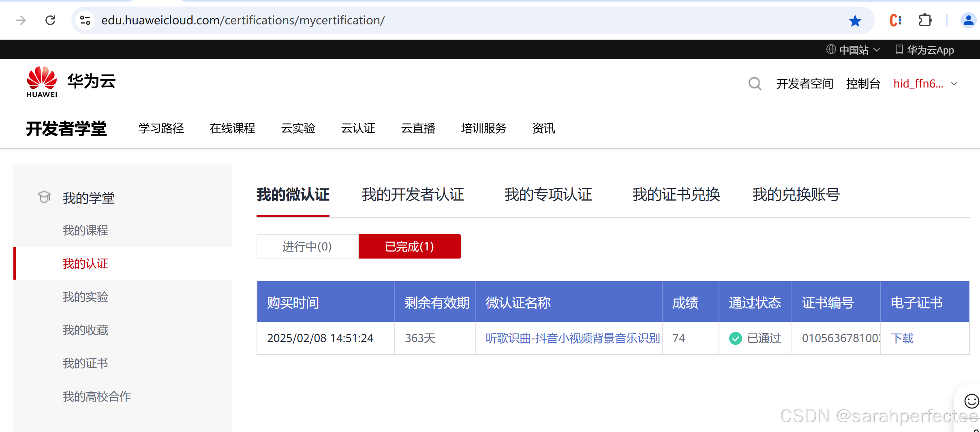Click the 华为云 brand text
This screenshot has height=432, width=980.
(x=92, y=81)
